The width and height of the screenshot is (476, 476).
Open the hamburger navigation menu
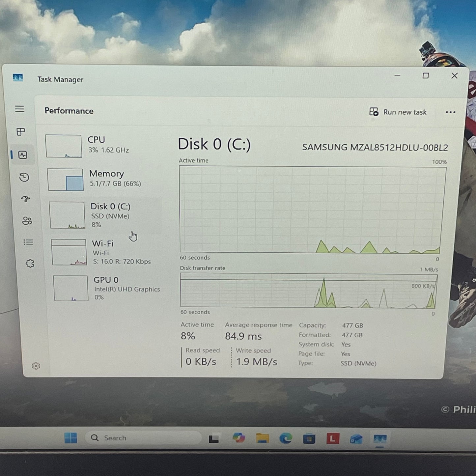pyautogui.click(x=20, y=109)
